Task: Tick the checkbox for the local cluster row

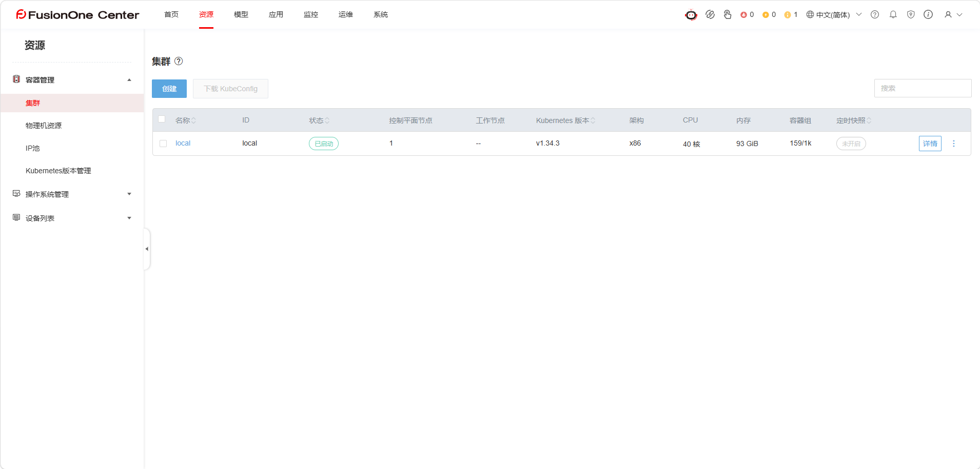Action: tap(163, 144)
